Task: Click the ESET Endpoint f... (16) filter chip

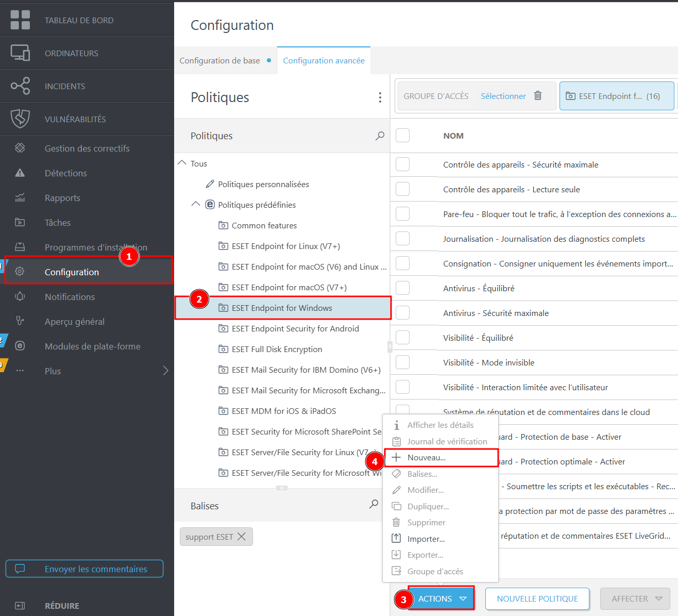Action: tap(617, 96)
